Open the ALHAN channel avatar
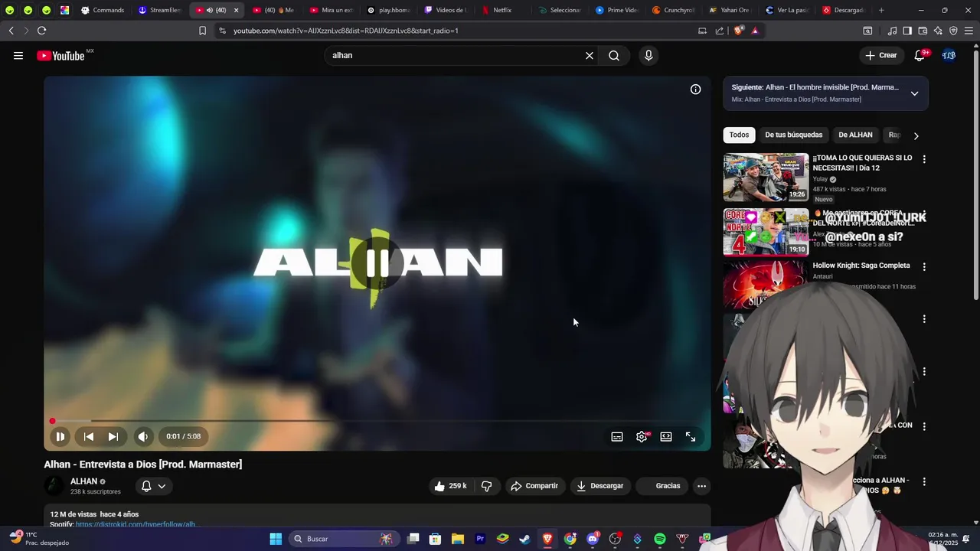The width and height of the screenshot is (980, 551). tap(54, 486)
